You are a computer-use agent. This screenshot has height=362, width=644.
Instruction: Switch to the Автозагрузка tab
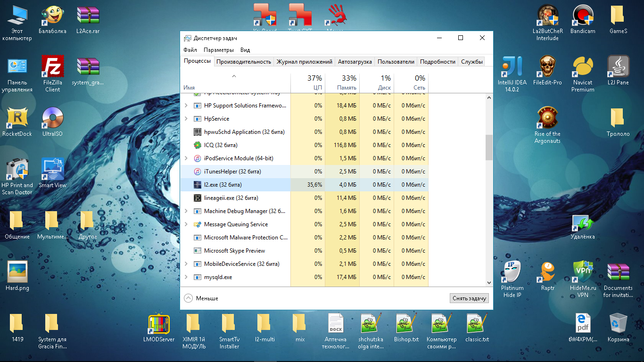[x=355, y=62]
